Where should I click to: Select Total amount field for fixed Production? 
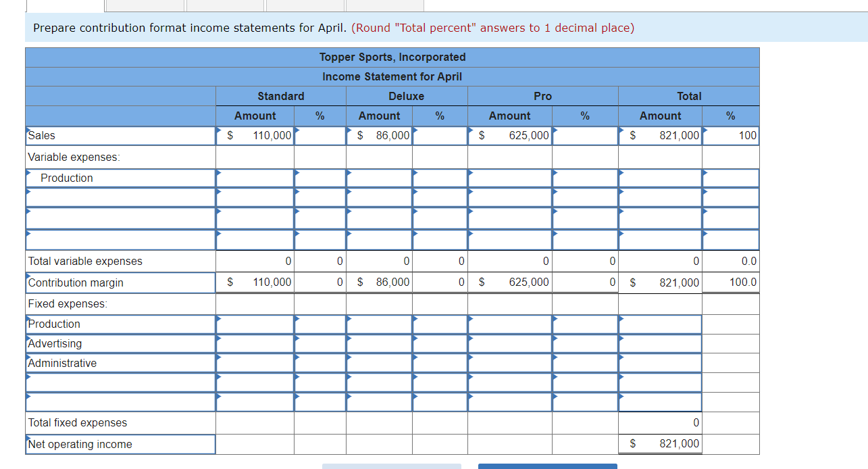pos(661,324)
